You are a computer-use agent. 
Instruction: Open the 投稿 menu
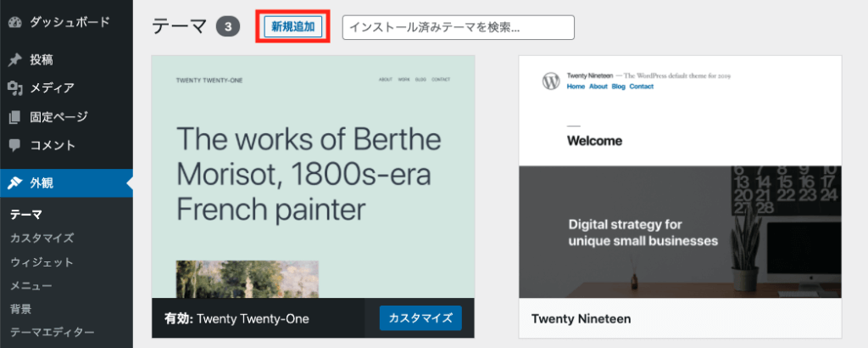(42, 59)
